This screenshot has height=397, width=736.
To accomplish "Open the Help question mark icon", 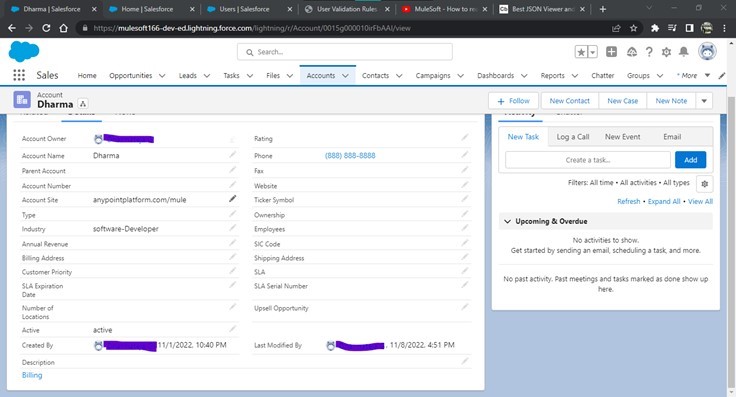I will [649, 52].
